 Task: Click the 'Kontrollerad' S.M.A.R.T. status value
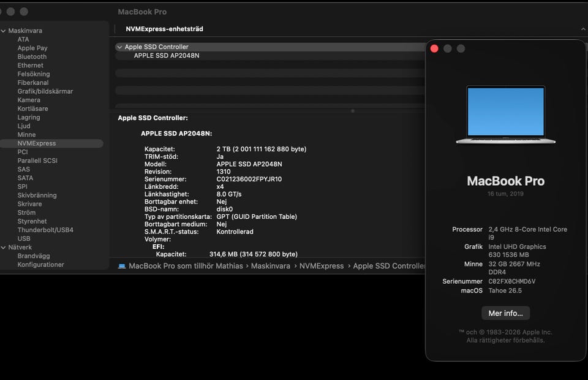click(235, 232)
